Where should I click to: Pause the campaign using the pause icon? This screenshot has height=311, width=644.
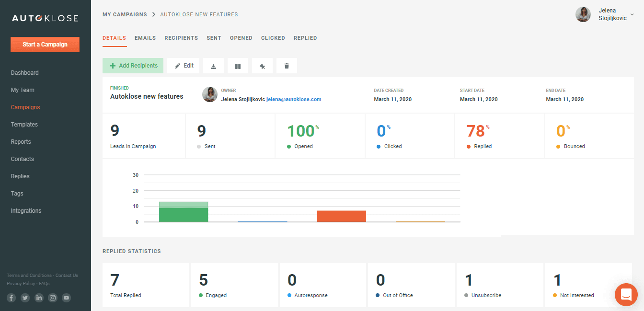tap(238, 65)
